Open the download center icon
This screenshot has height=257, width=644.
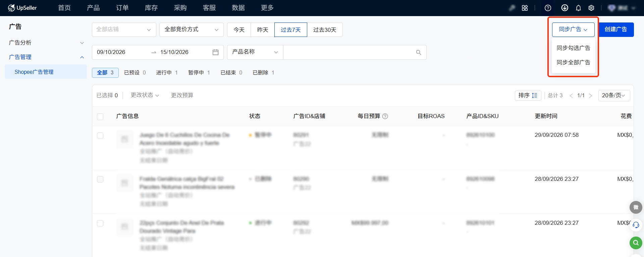tap(565, 8)
